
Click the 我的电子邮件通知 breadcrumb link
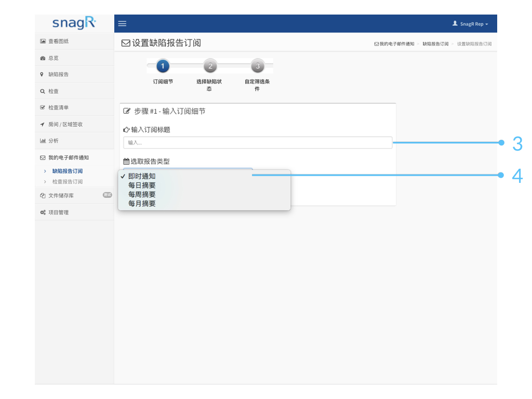point(394,44)
